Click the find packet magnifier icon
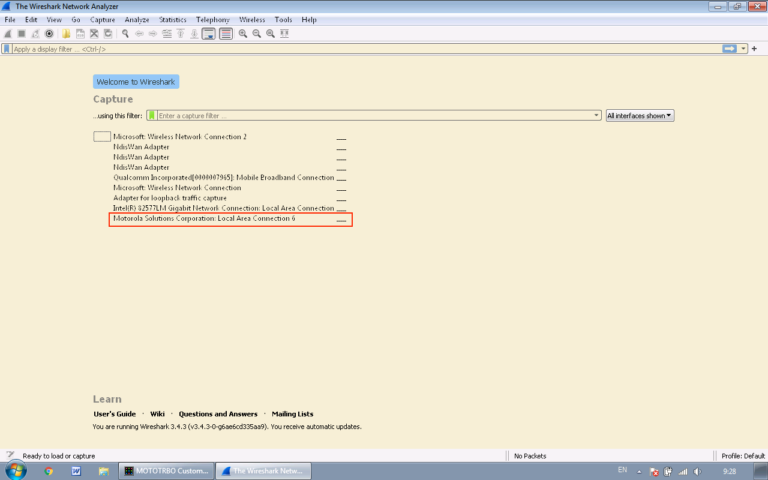768x480 pixels. tap(125, 33)
